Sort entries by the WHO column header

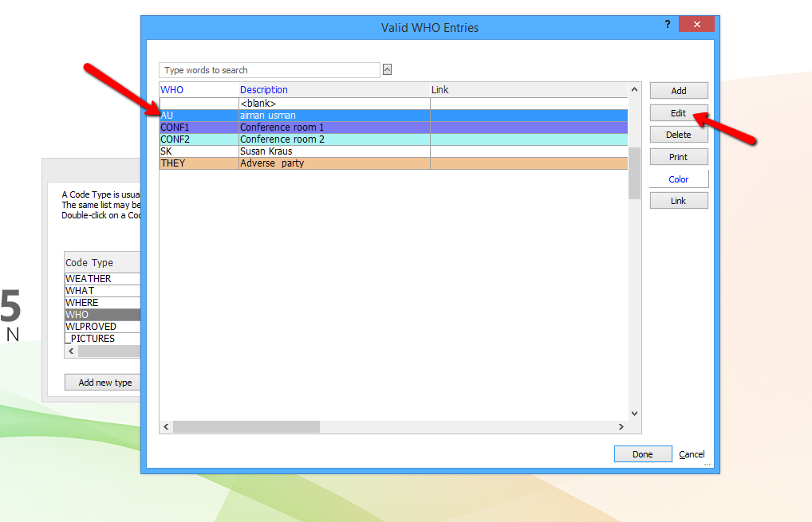(171, 89)
